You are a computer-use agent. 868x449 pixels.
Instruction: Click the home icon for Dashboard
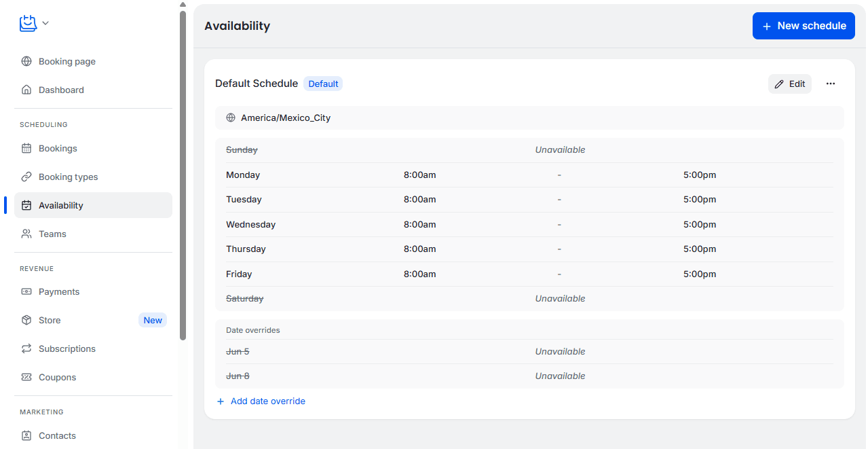pyautogui.click(x=26, y=90)
